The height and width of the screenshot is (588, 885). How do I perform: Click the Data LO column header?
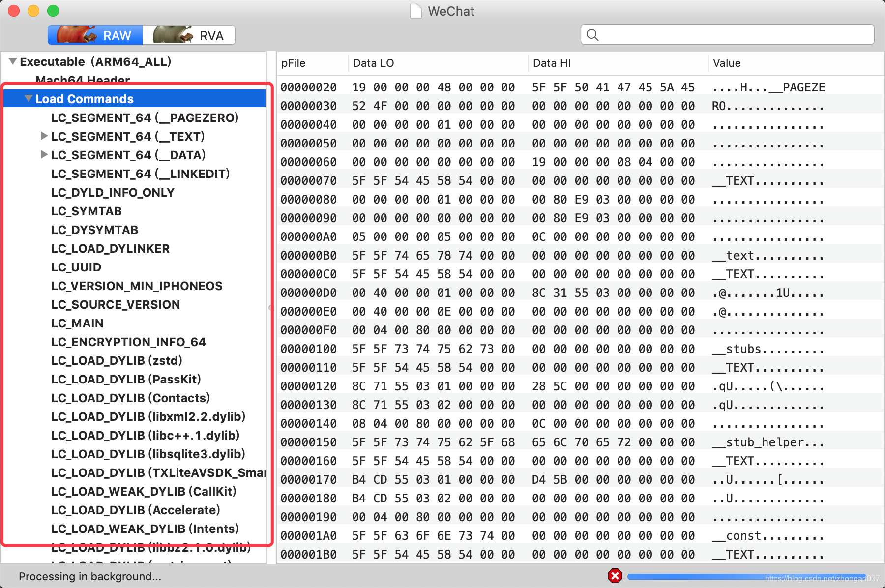[x=439, y=63]
